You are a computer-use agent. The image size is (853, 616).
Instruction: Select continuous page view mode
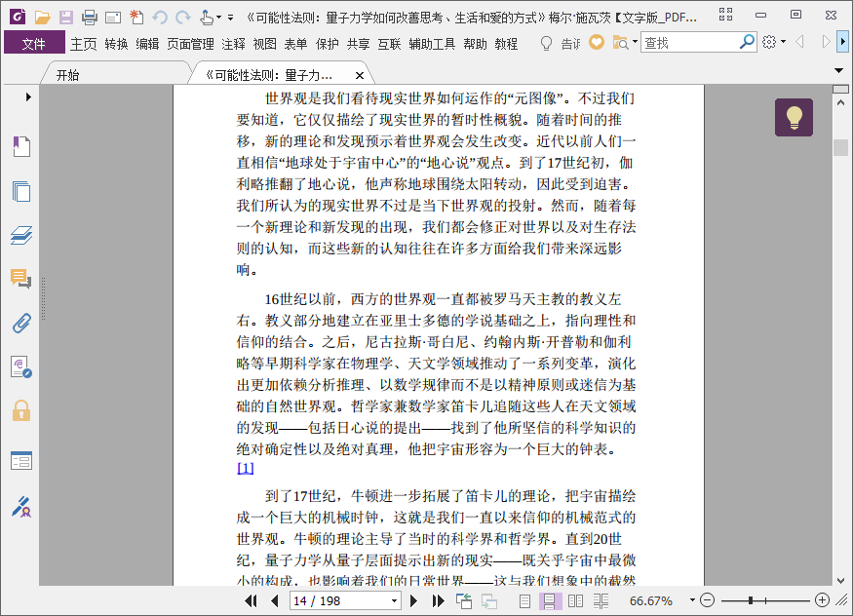click(x=550, y=600)
